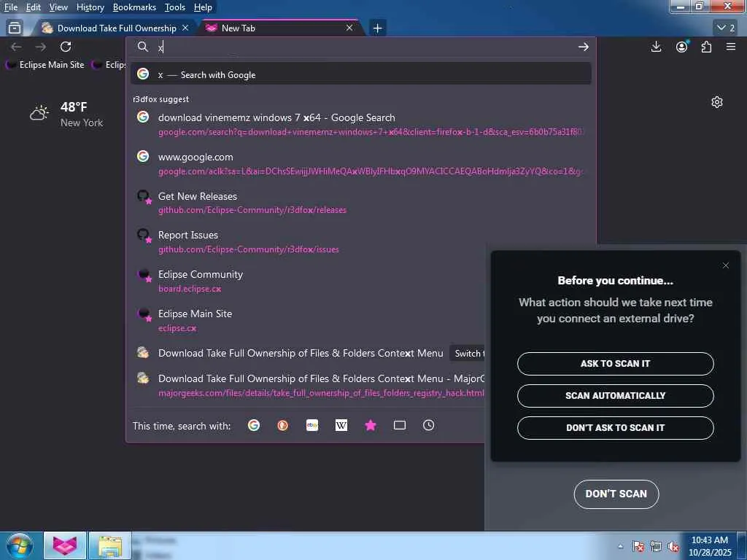Open the History menu
The height and width of the screenshot is (560, 747).
[90, 7]
